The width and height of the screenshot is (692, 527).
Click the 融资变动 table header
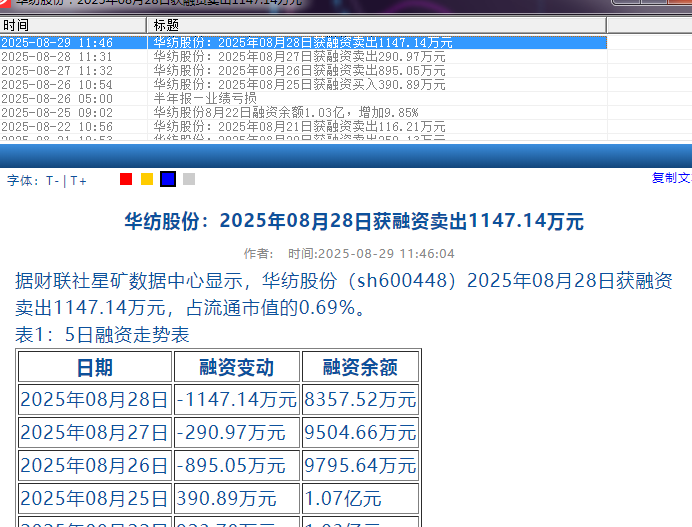click(237, 367)
